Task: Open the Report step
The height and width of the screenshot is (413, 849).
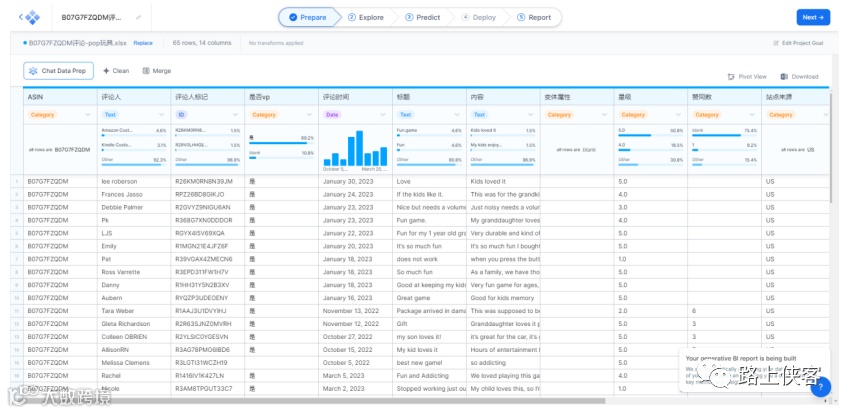Action: (x=534, y=17)
